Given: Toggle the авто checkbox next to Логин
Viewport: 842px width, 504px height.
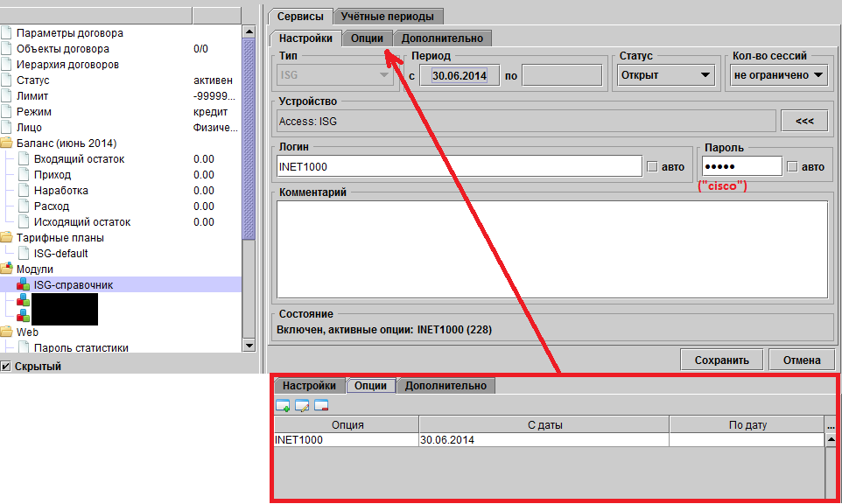Looking at the screenshot, I should point(652,167).
